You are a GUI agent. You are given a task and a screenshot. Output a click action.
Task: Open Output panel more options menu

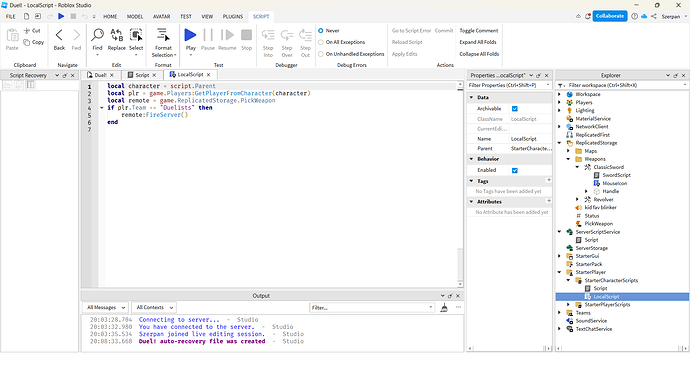pos(458,307)
